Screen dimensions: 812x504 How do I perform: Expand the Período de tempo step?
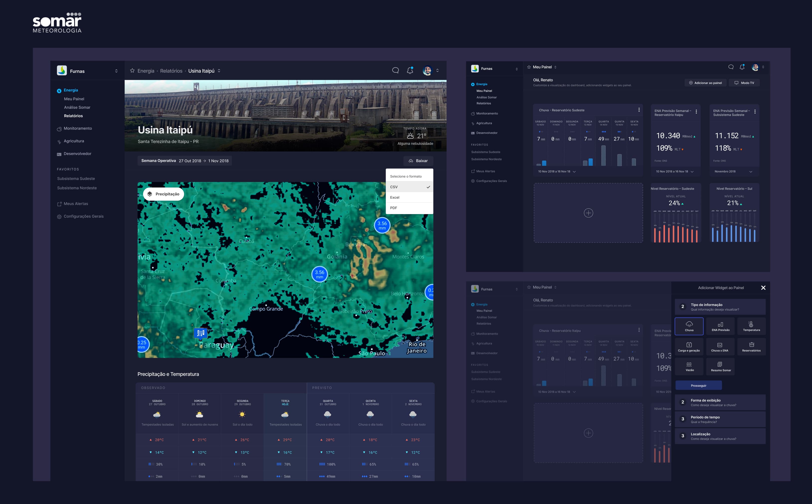720,419
